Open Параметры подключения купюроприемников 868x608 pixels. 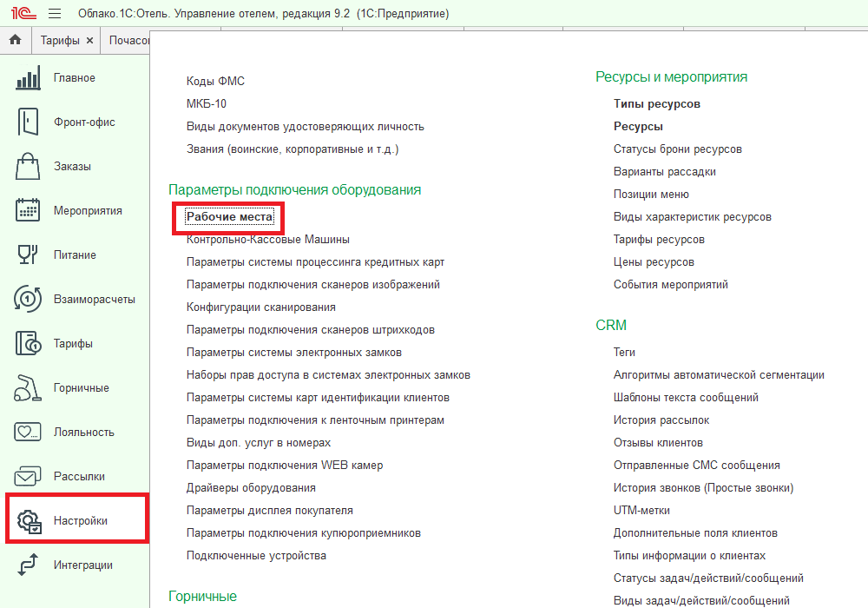[x=303, y=534]
